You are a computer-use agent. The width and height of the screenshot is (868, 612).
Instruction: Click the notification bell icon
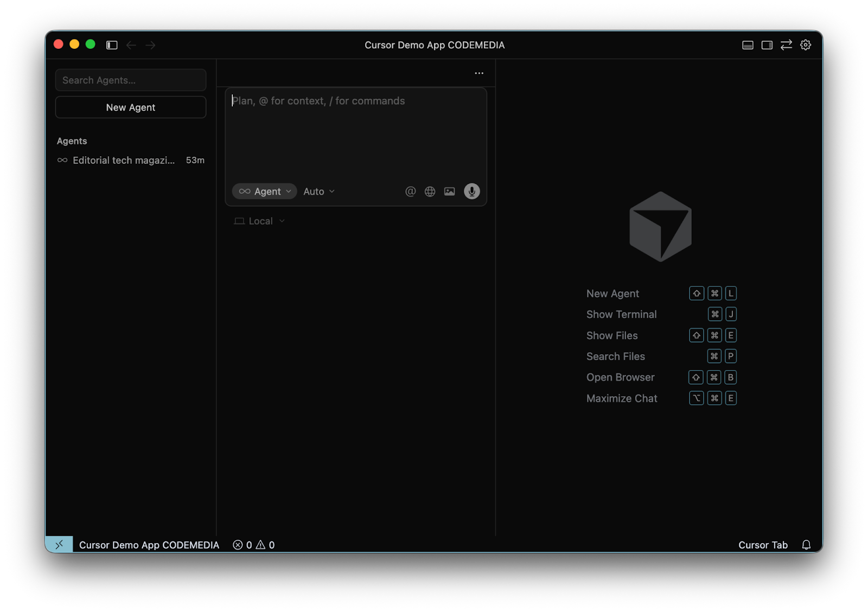click(x=806, y=545)
